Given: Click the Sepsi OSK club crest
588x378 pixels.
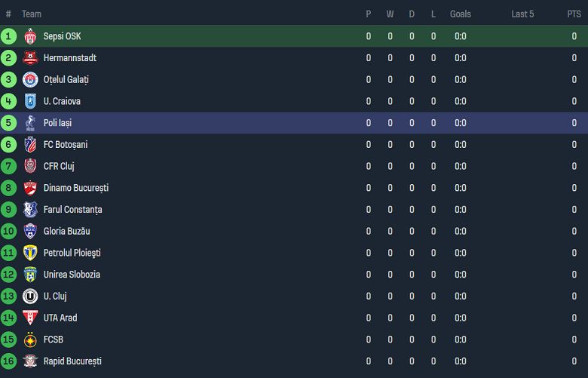Looking at the screenshot, I should (30, 36).
